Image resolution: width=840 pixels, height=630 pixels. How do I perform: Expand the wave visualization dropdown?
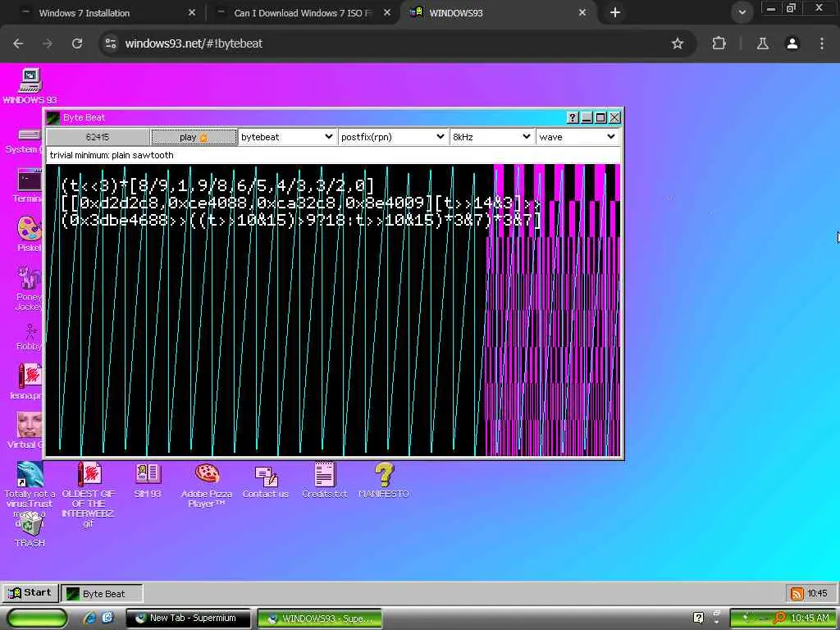pos(577,137)
